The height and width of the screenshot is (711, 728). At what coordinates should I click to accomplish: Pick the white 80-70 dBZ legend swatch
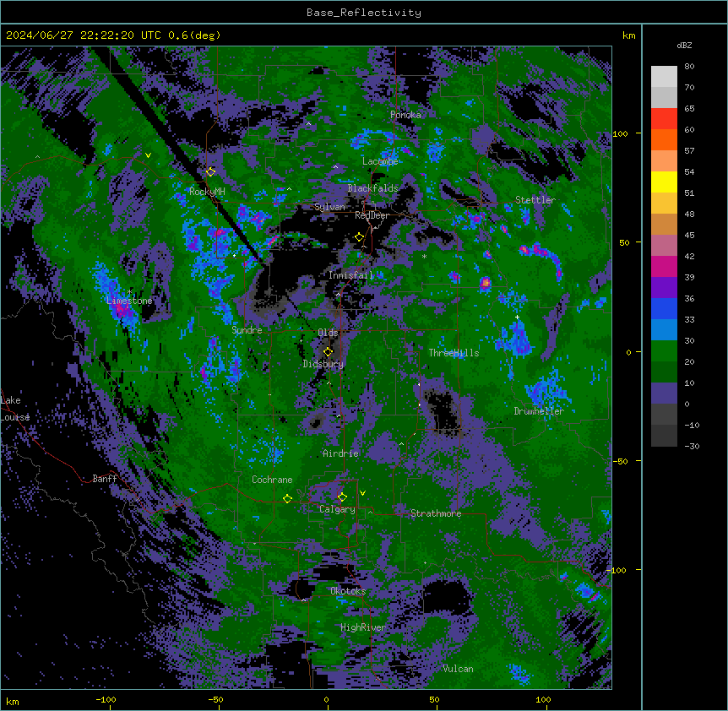point(664,77)
